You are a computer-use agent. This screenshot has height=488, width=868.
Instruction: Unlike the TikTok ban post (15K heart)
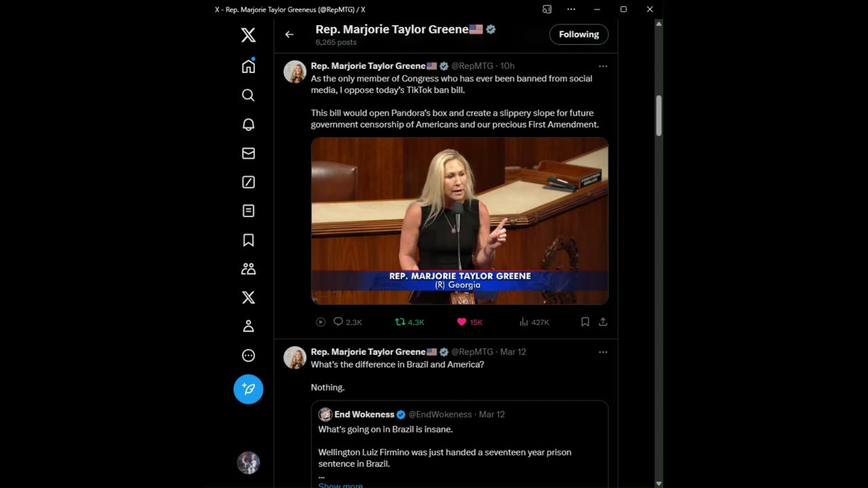[469, 322]
